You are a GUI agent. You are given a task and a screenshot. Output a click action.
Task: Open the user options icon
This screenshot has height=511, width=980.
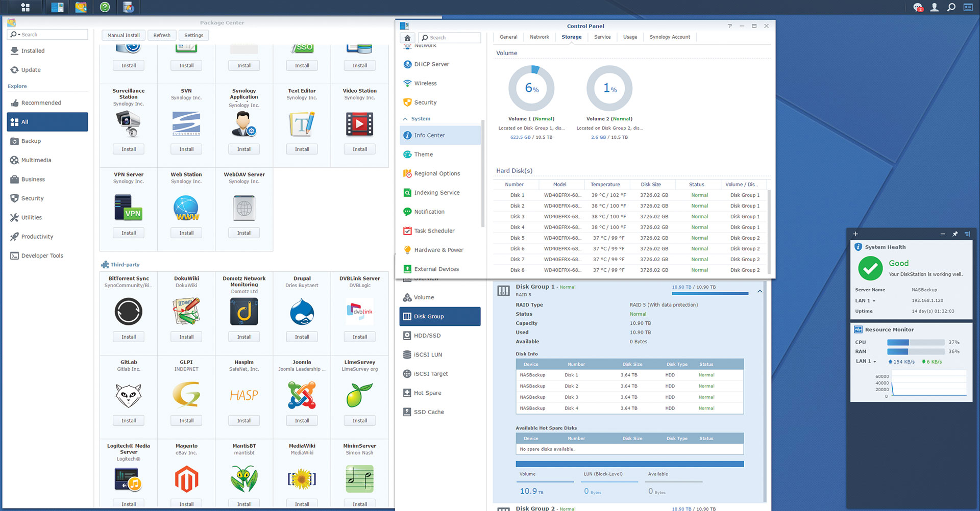pos(934,7)
